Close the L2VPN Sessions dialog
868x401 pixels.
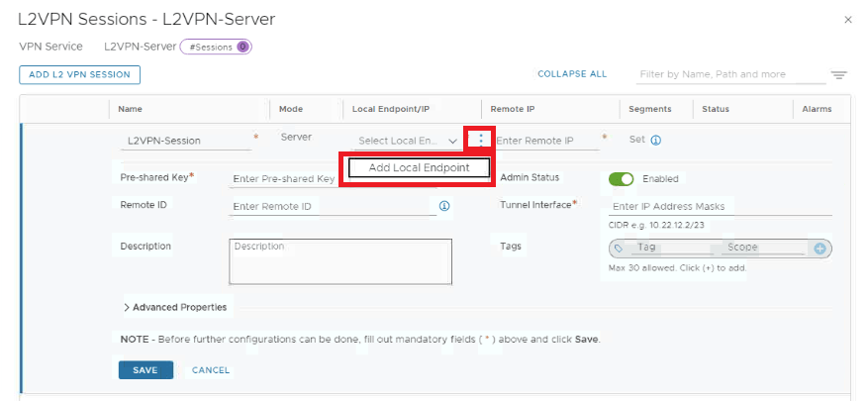pos(847,20)
